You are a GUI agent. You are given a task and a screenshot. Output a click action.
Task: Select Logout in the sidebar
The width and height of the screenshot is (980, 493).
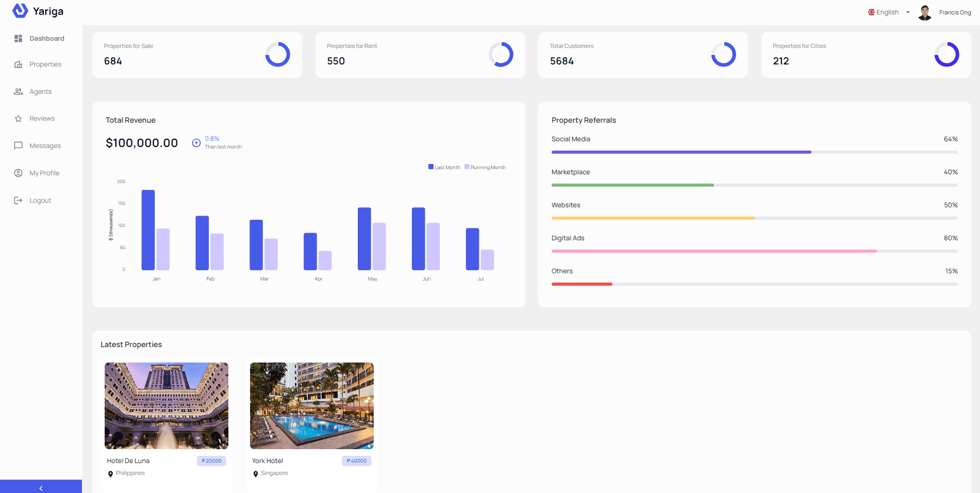(x=41, y=201)
